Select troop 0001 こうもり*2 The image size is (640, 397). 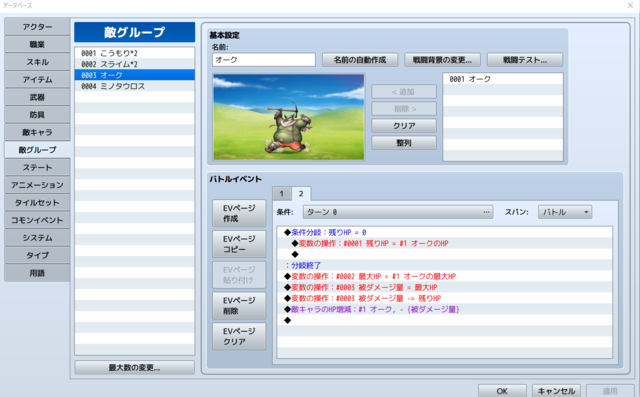[135, 53]
